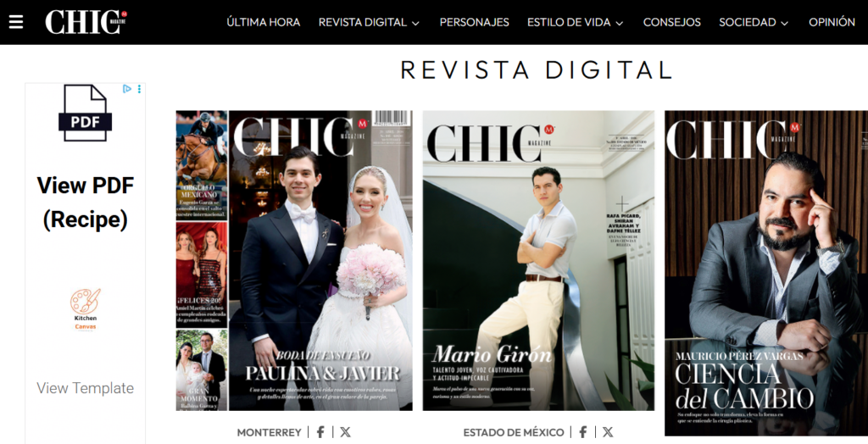The image size is (868, 444).
Task: Go to Última Hora section
Action: point(264,22)
